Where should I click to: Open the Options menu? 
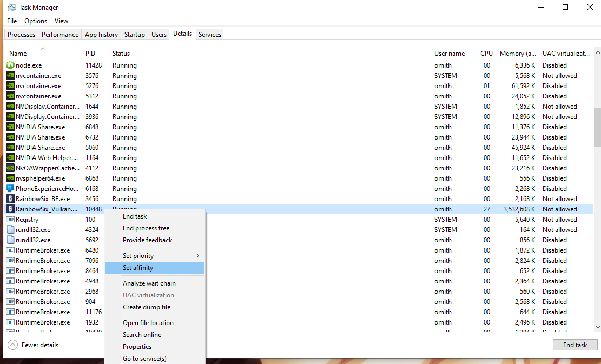click(x=36, y=21)
